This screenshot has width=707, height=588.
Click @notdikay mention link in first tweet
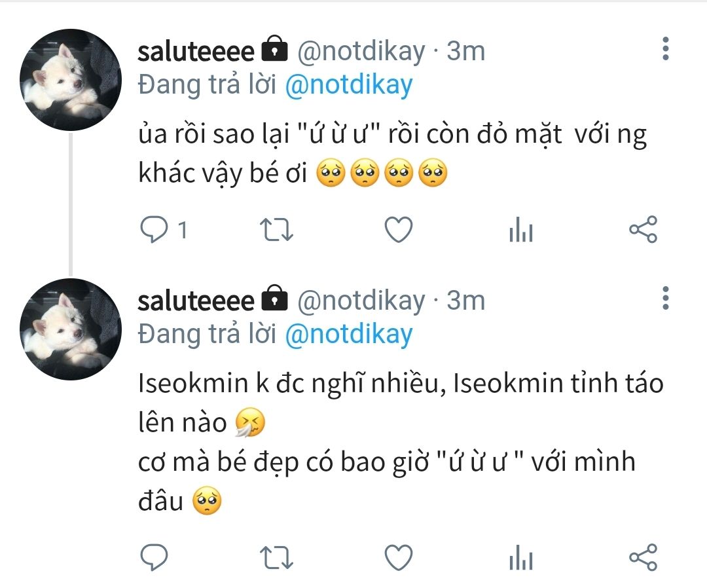pos(349,86)
